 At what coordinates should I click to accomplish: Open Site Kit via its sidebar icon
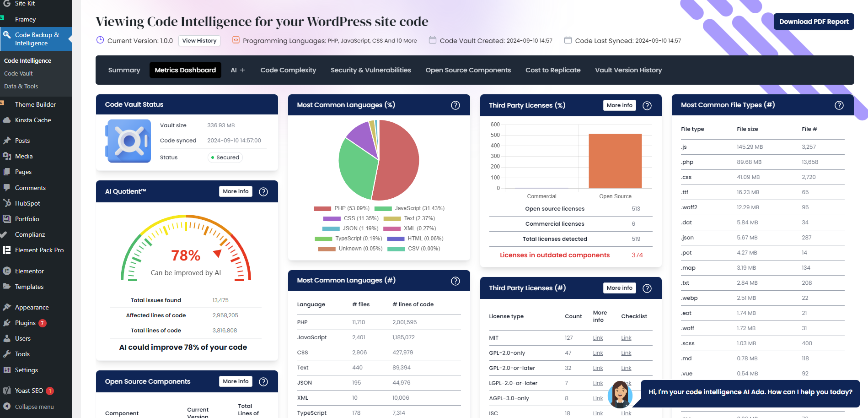[6, 3]
